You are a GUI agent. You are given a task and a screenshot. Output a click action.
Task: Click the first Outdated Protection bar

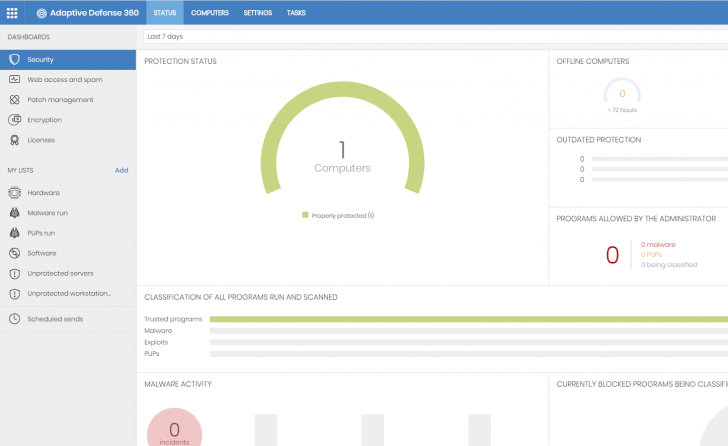point(660,159)
